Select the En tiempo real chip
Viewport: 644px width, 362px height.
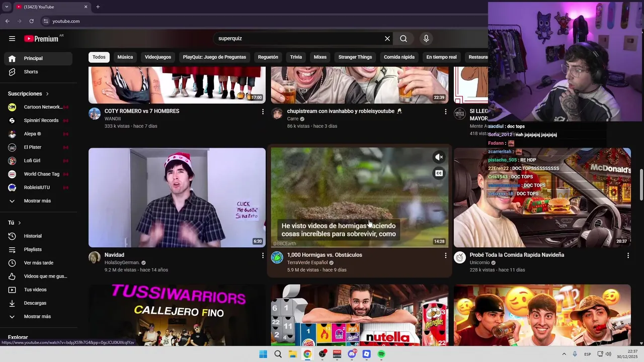(x=441, y=57)
